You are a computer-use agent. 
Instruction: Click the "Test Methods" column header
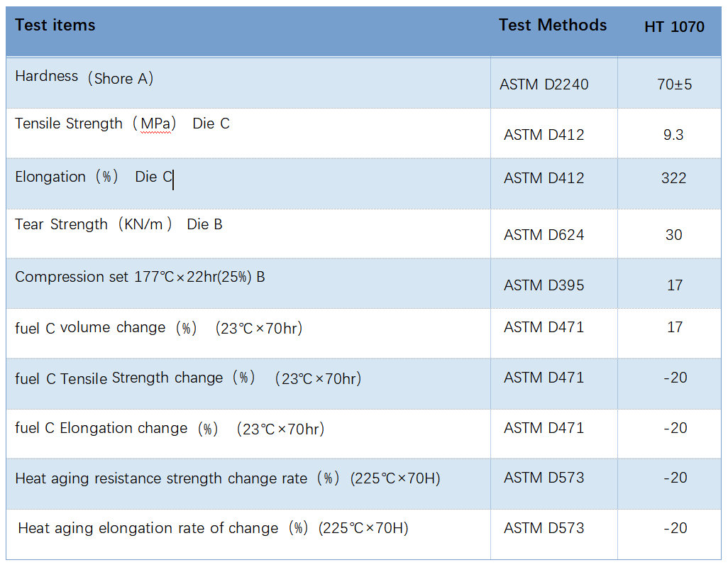(x=552, y=26)
